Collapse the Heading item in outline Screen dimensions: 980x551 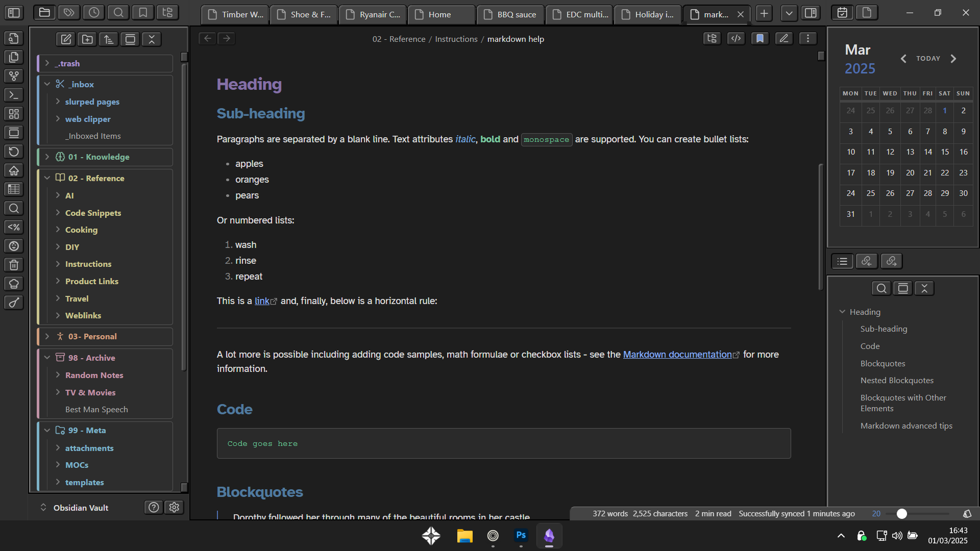pyautogui.click(x=842, y=312)
